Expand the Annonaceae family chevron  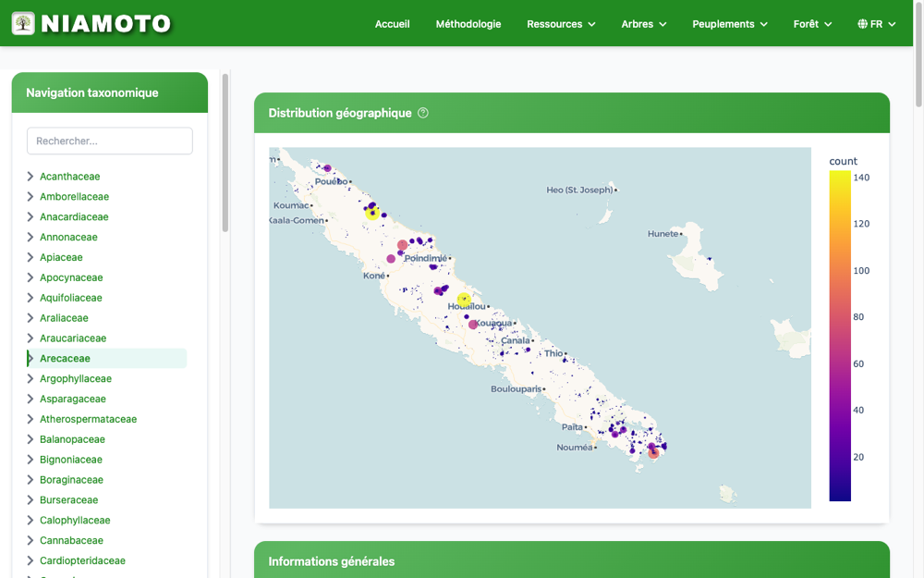(x=30, y=237)
